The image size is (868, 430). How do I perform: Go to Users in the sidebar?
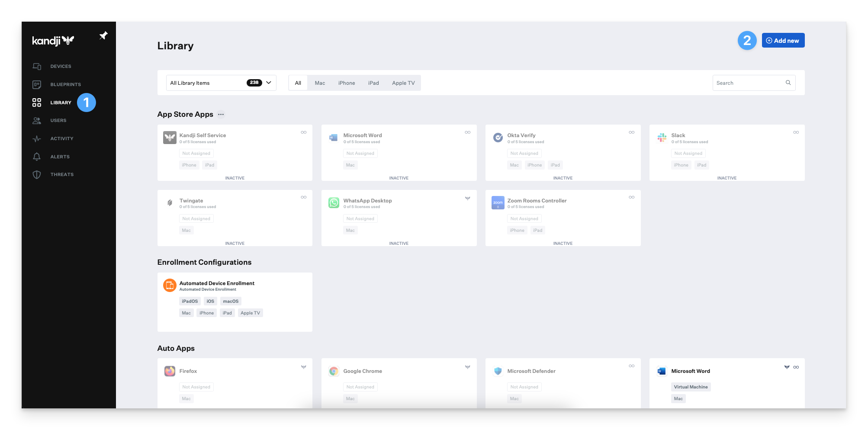58,121
